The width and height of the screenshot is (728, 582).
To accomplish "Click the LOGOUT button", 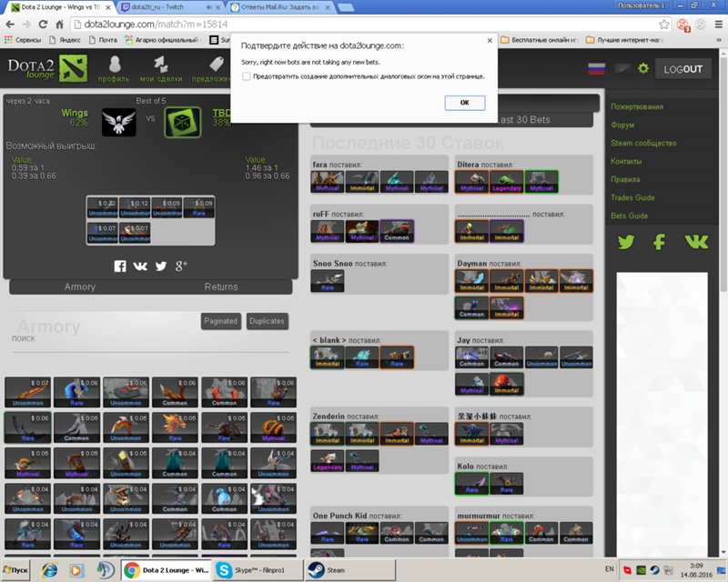I will pyautogui.click(x=683, y=69).
